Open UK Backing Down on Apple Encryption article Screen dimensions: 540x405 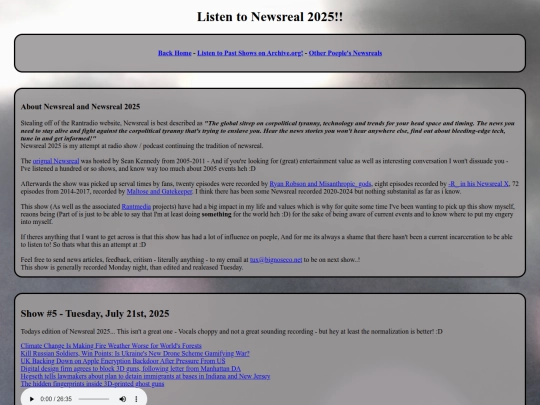pyautogui.click(x=123, y=361)
